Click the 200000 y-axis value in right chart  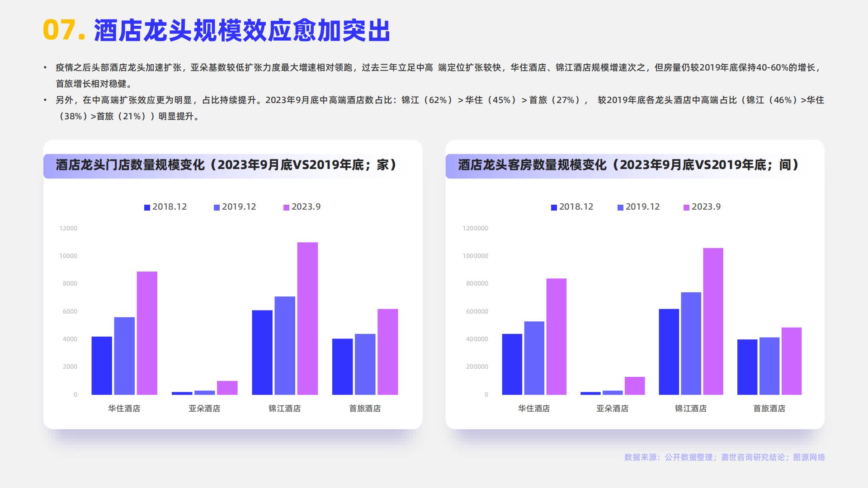[477, 367]
